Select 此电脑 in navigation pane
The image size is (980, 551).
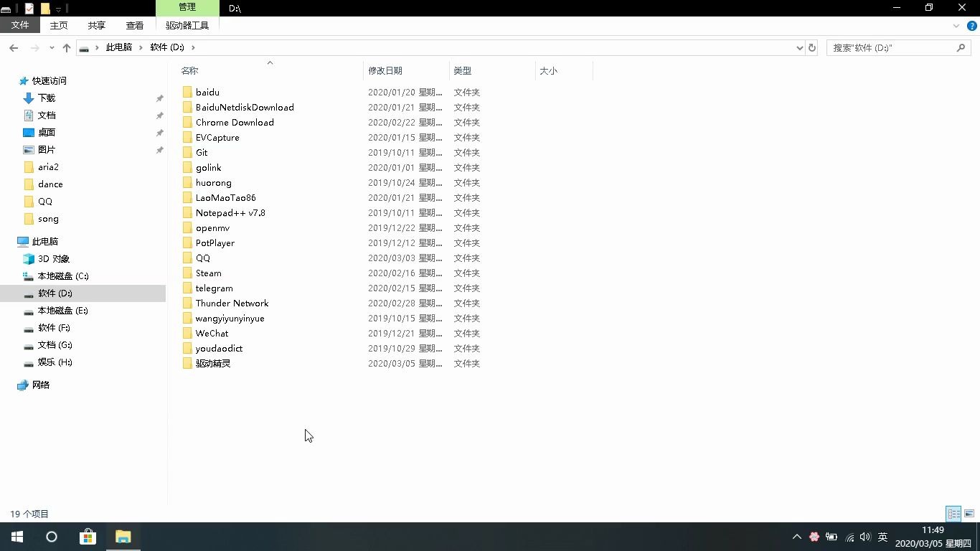click(x=44, y=242)
